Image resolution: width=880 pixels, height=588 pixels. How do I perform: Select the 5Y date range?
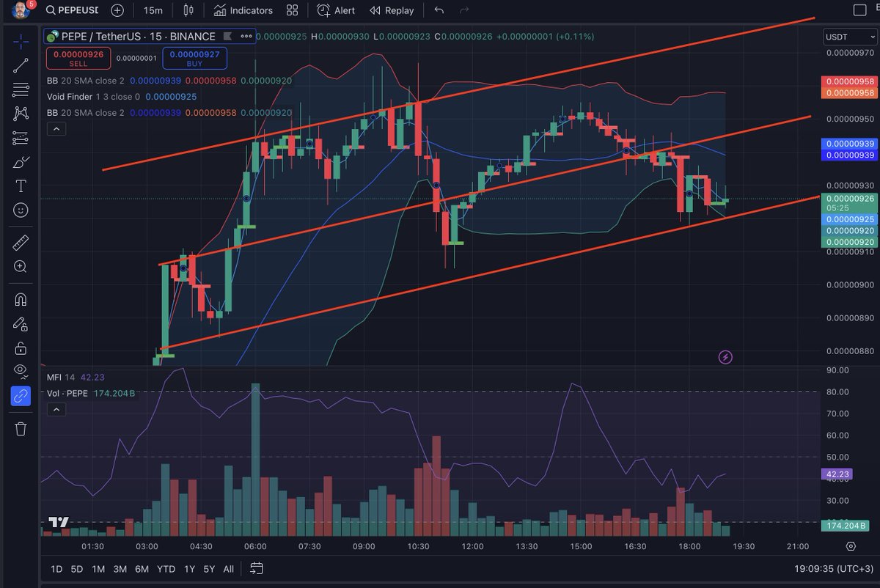209,568
